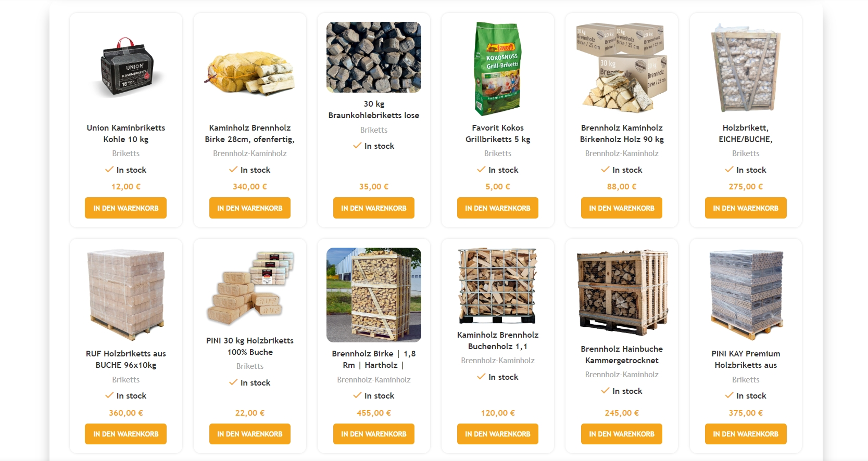Open Brennholz Hainbuche Kammergetrocknet title link

[622, 355]
